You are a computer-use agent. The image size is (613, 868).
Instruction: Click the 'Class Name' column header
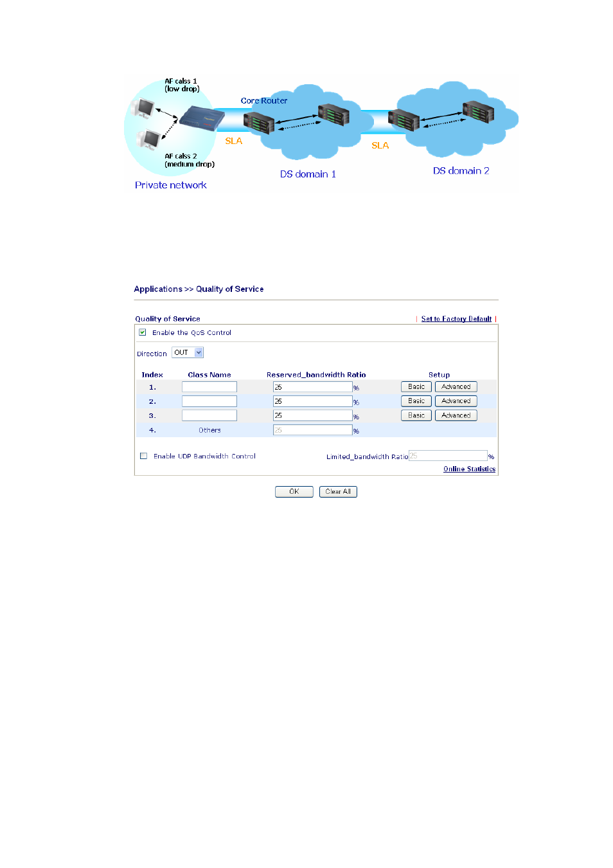[x=209, y=375]
